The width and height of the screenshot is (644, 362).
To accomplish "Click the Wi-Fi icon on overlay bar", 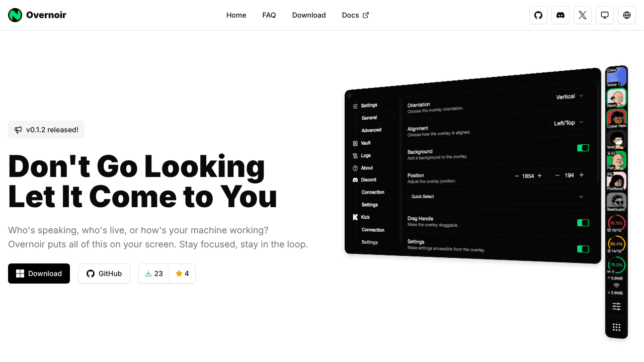I will tap(616, 285).
